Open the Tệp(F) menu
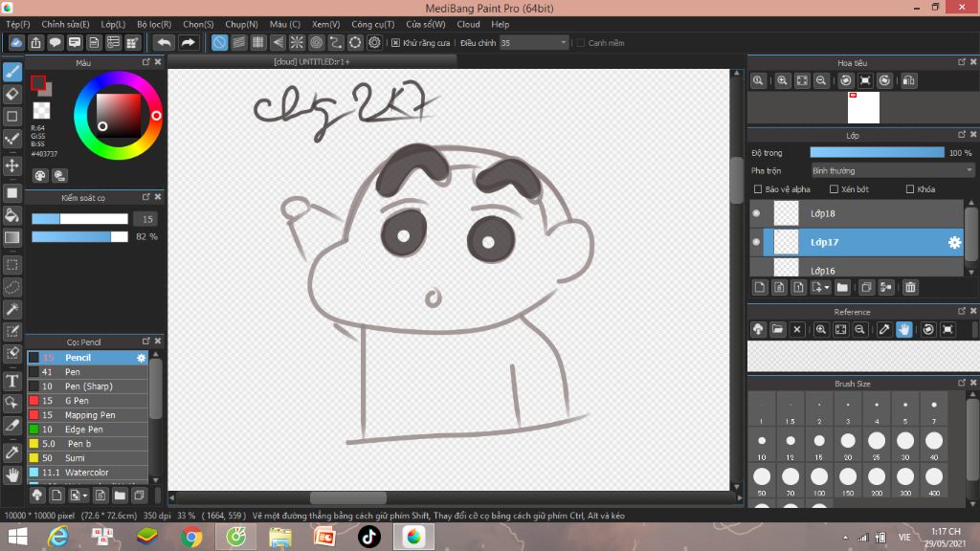980x551 pixels. point(18,24)
